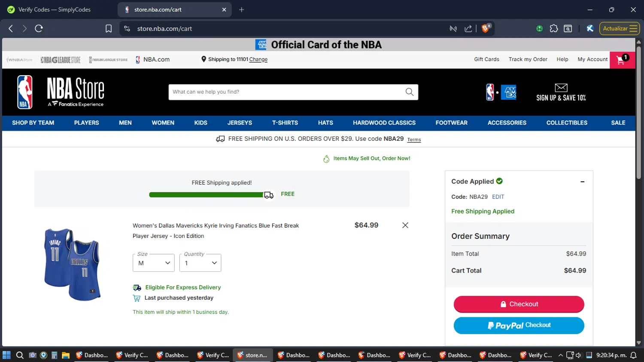This screenshot has width=644, height=362.
Task: Close the store.nba.com/cart tab
Action: [224, 9]
